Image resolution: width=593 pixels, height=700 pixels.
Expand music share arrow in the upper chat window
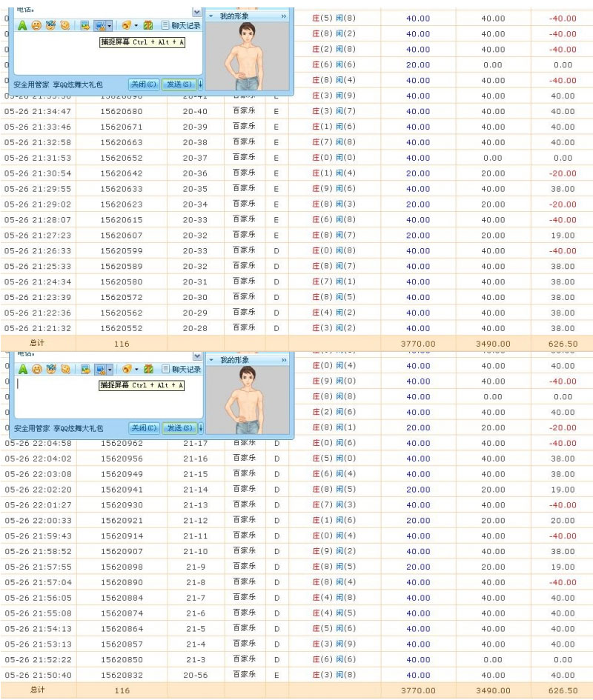tap(136, 26)
